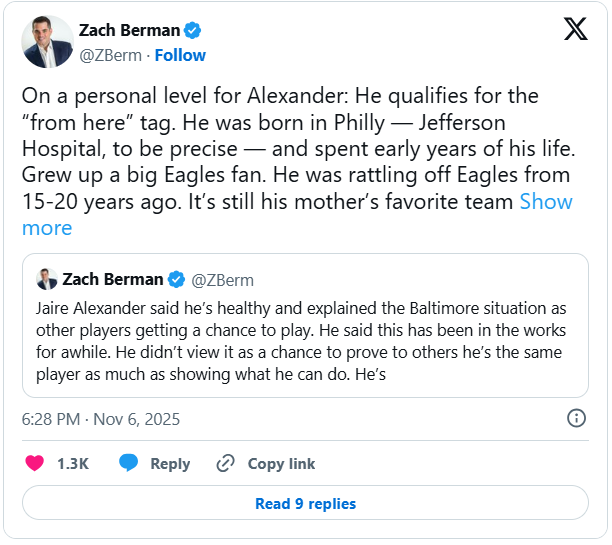Click the Reply text label
The height and width of the screenshot is (545, 612).
pos(170,463)
